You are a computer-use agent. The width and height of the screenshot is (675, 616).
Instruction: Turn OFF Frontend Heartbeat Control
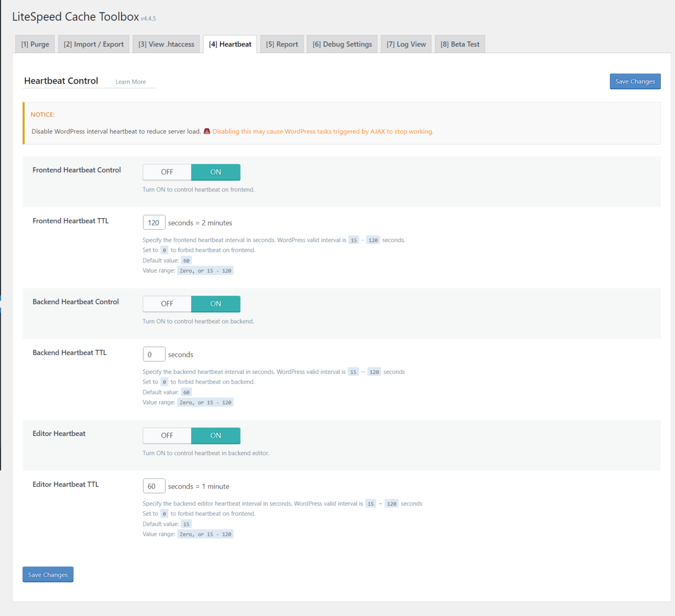coord(167,172)
